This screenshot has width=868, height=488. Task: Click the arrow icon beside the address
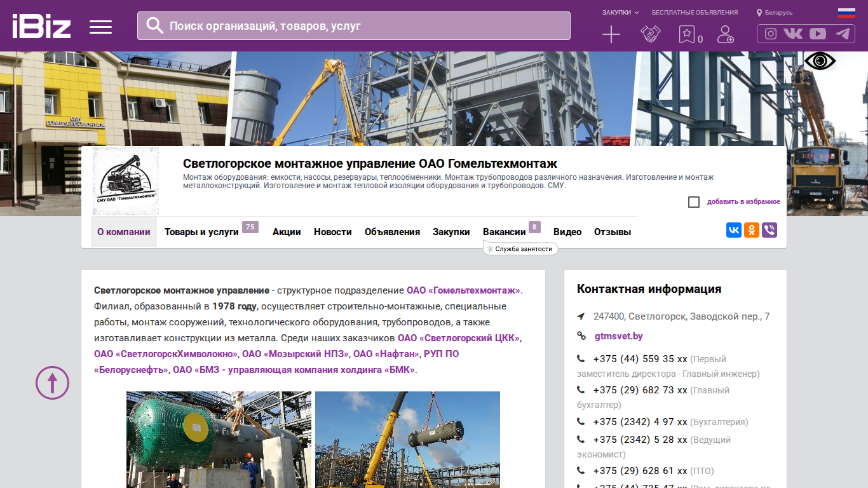tap(581, 316)
